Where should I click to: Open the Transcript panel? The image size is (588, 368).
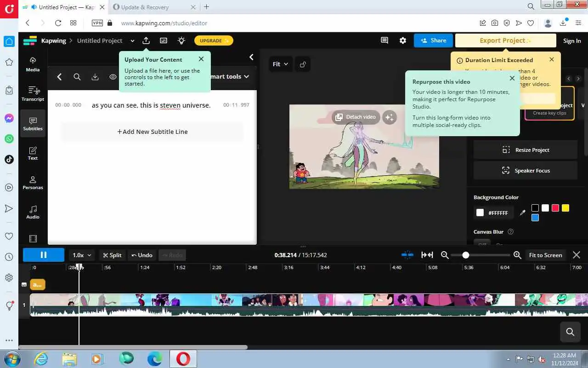tap(33, 94)
